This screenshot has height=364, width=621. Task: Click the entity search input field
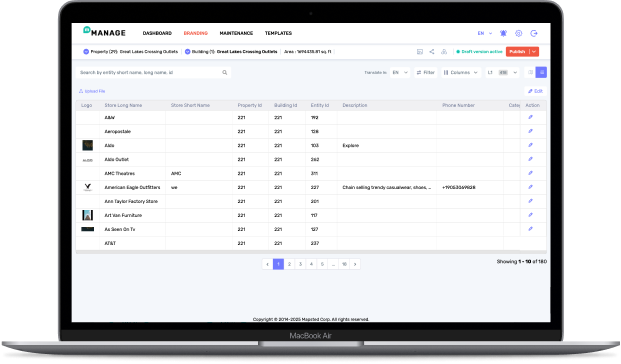(x=153, y=72)
